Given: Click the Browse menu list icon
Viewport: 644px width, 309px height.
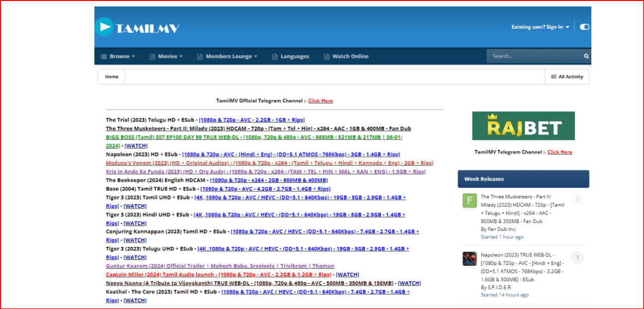Looking at the screenshot, I should (104, 56).
